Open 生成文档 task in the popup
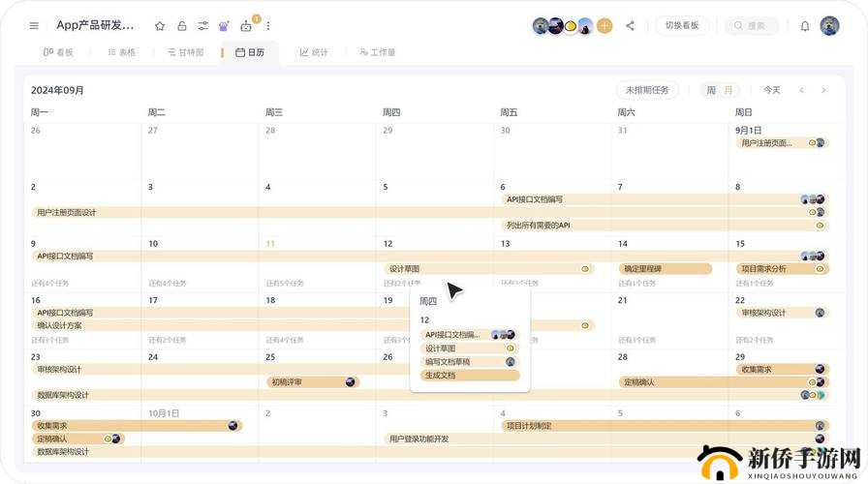868x484 pixels. pos(470,375)
